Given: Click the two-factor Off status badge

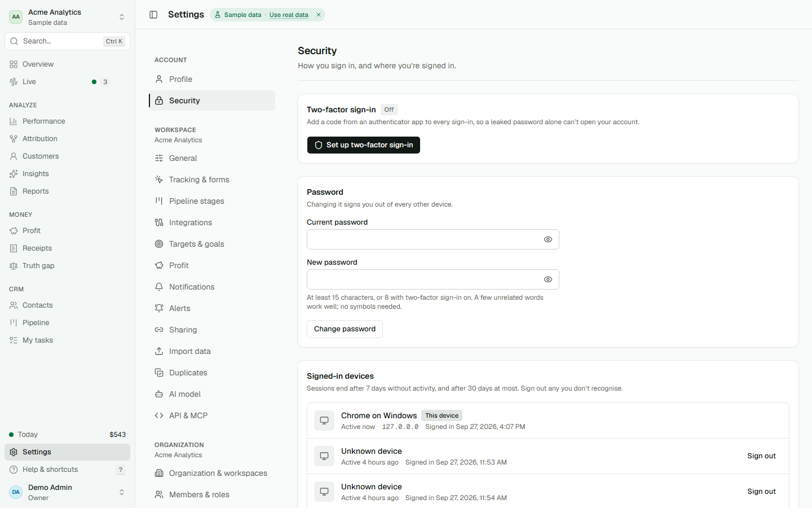Looking at the screenshot, I should (389, 110).
